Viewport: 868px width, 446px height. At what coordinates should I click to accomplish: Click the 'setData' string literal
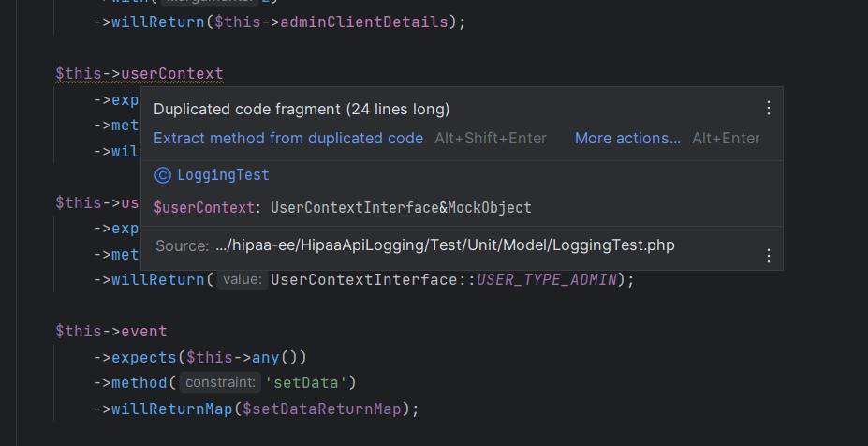(306, 382)
